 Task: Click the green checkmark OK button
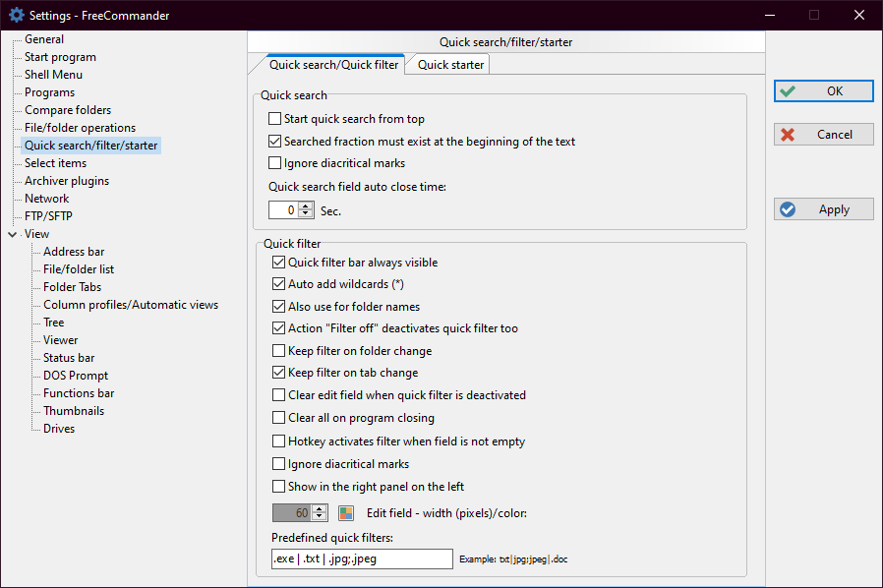click(823, 91)
